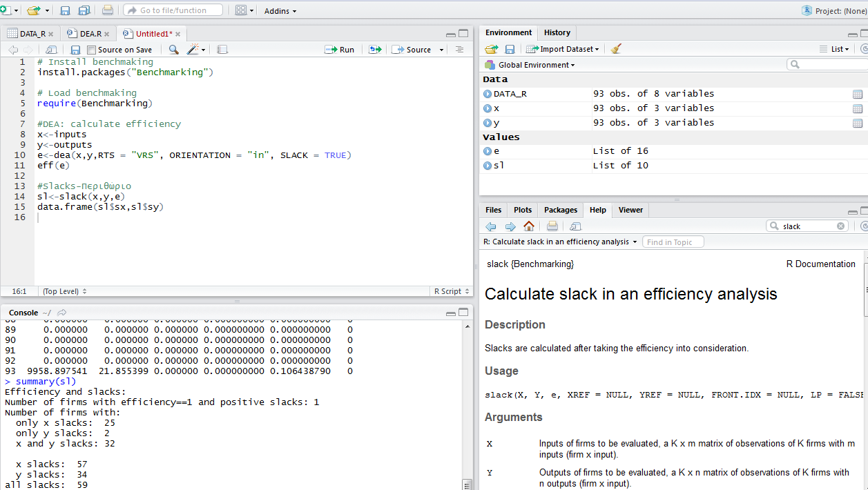868x490 pixels.
Task: Close the DEA.R tab
Action: [106, 34]
